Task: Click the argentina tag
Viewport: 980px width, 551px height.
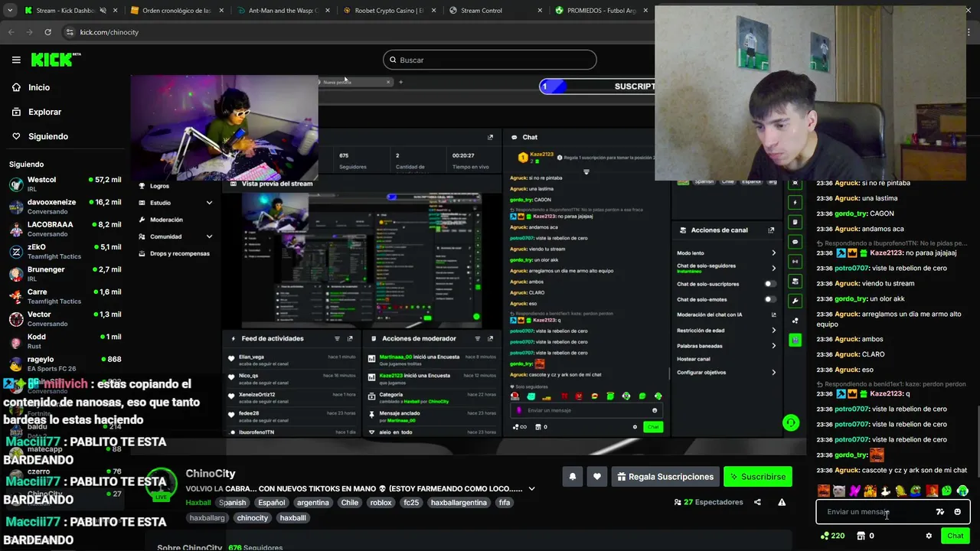Action: [x=313, y=503]
